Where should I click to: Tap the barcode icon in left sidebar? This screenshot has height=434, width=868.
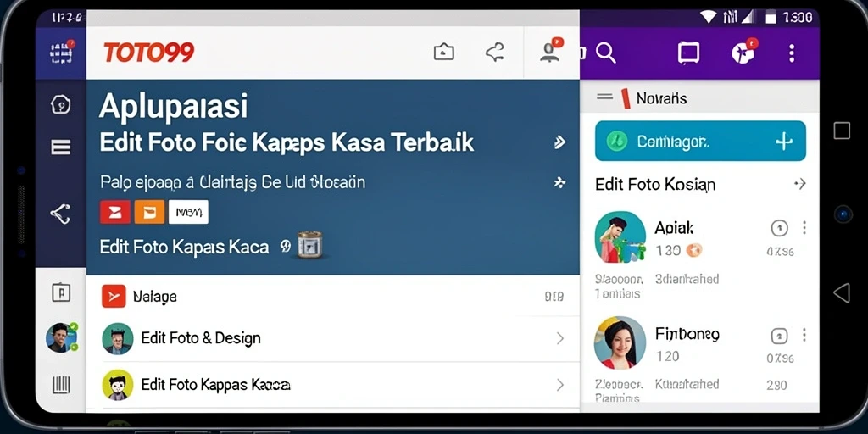tap(61, 384)
